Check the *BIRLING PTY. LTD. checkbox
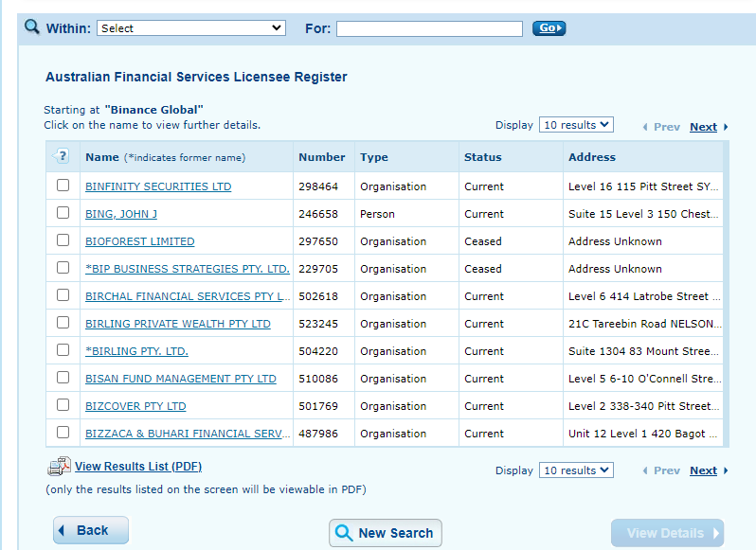This screenshot has height=550, width=756. pyautogui.click(x=63, y=350)
